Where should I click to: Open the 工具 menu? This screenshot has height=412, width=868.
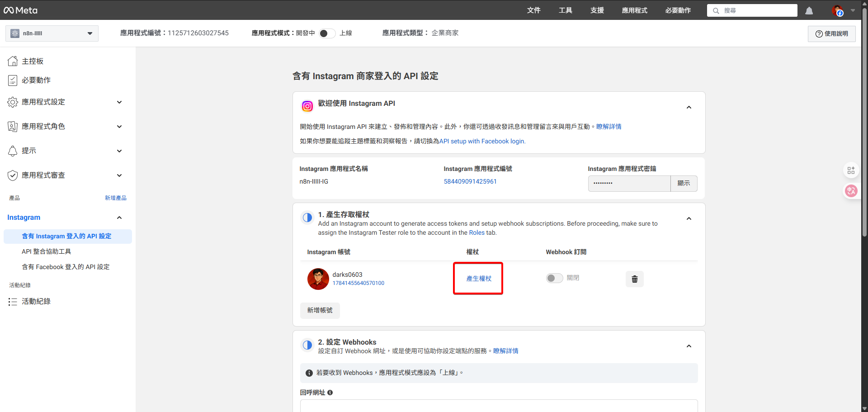coord(565,10)
